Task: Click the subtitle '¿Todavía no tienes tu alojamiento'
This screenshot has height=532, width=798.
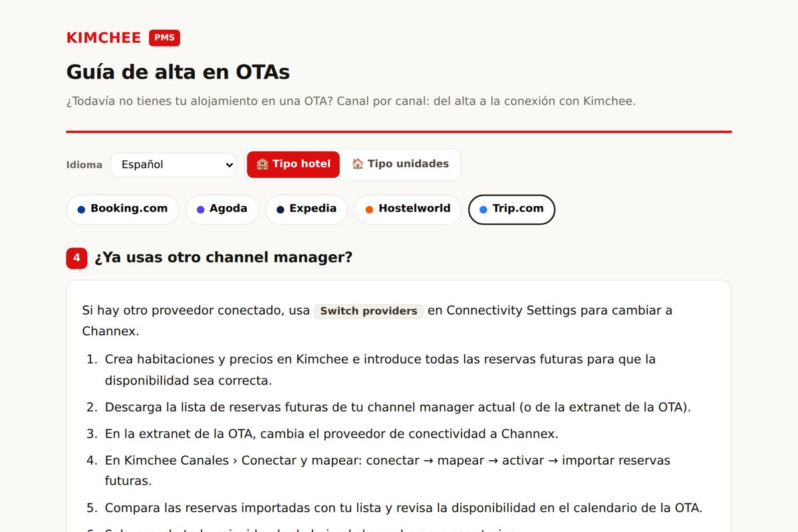Action: pyautogui.click(x=351, y=102)
